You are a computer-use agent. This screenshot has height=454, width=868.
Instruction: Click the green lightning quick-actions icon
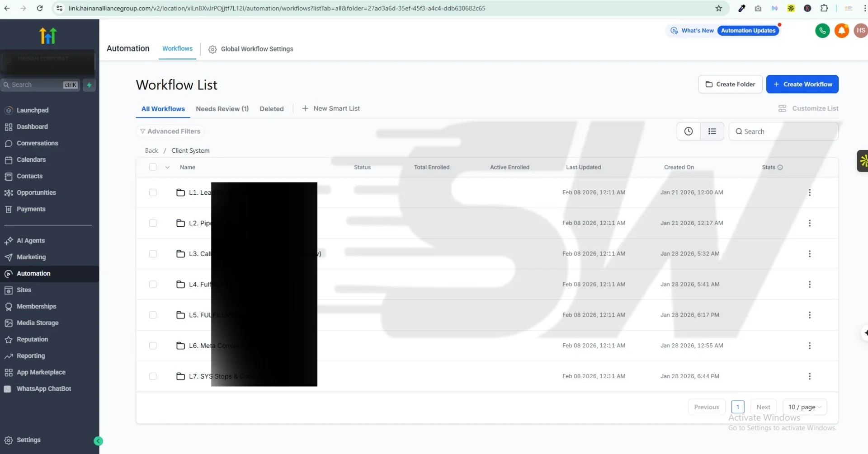(x=89, y=85)
